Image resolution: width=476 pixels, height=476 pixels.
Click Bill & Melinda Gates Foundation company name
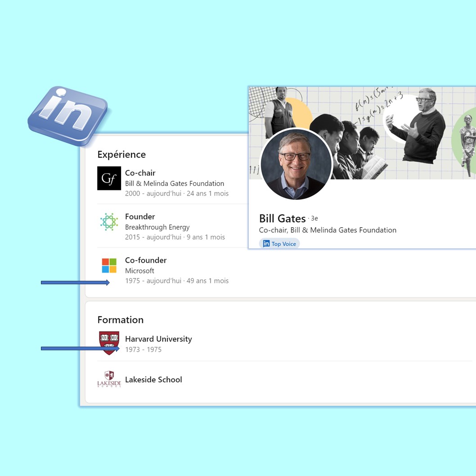pyautogui.click(x=175, y=184)
